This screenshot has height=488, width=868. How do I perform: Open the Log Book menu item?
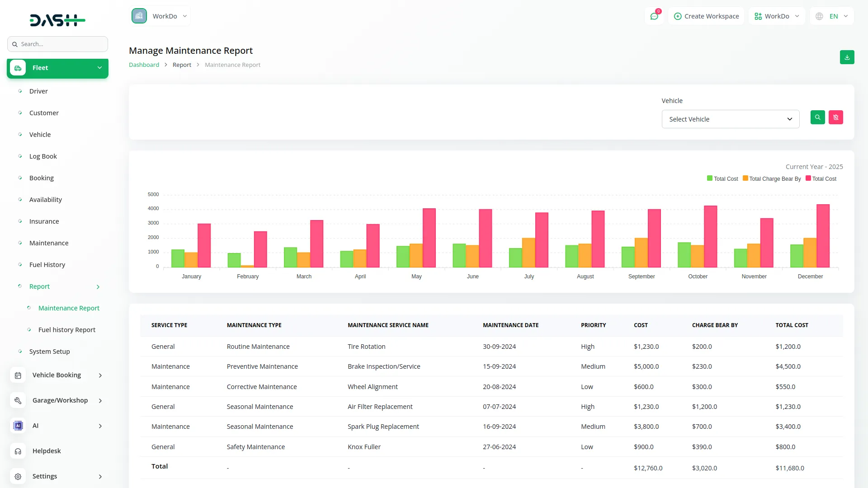click(43, 156)
